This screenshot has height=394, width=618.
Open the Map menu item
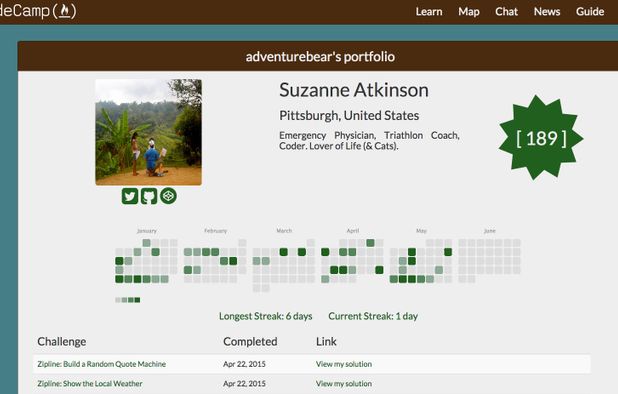coord(469,12)
